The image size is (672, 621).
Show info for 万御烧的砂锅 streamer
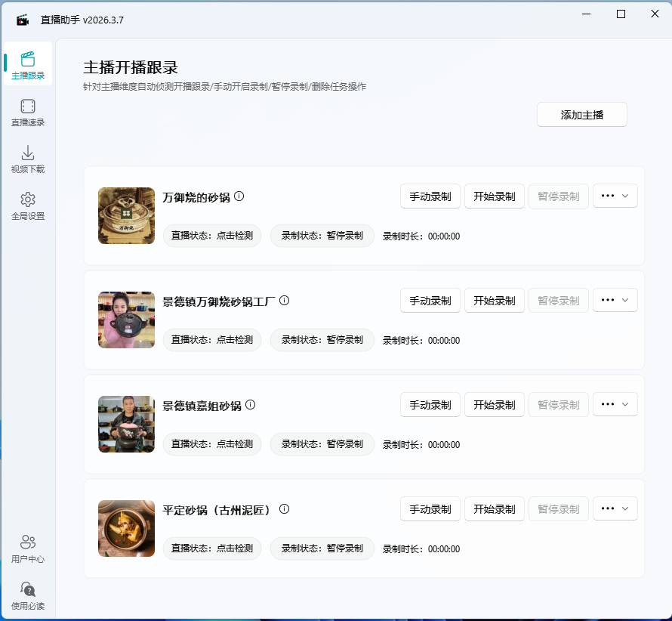pos(239,196)
